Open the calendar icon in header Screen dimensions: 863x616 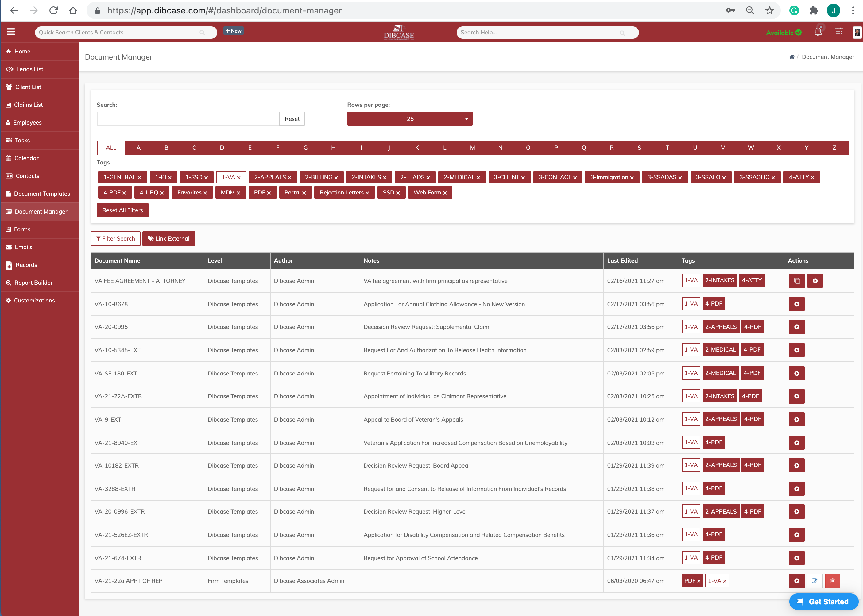(839, 32)
